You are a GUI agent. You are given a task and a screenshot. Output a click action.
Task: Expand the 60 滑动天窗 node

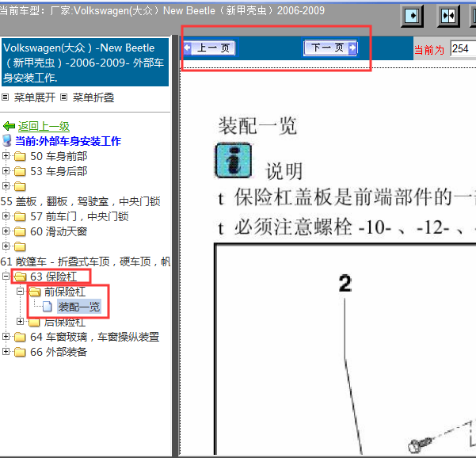pyautogui.click(x=6, y=231)
